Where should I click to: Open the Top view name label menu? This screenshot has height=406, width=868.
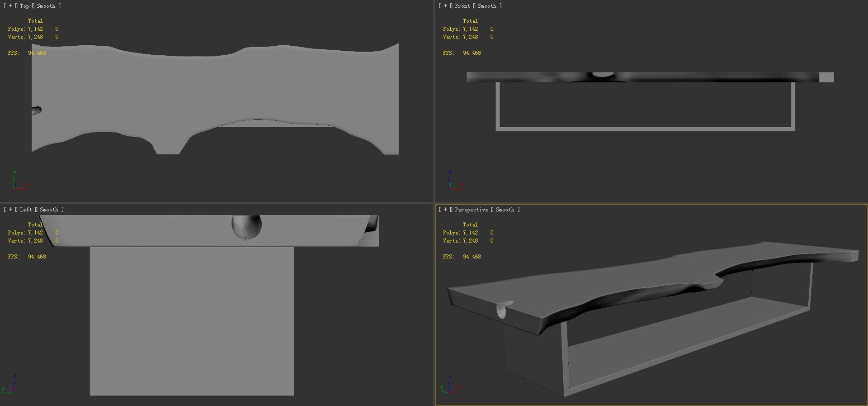(x=24, y=6)
